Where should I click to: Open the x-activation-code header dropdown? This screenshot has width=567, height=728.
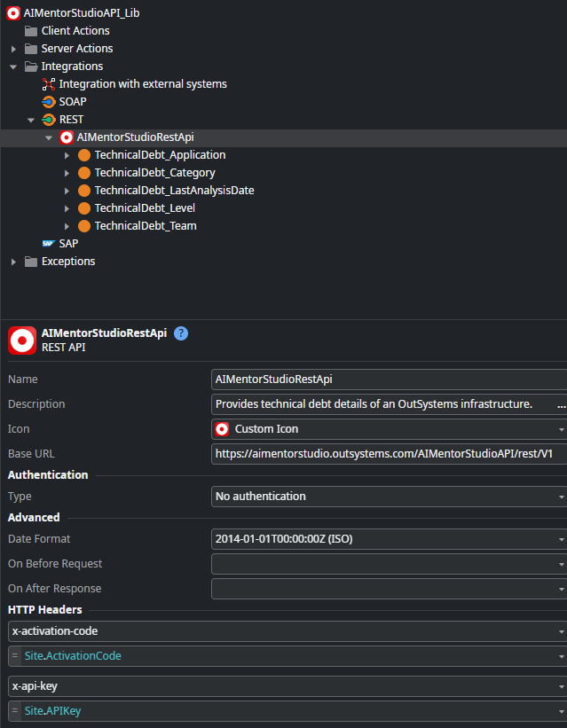559,630
